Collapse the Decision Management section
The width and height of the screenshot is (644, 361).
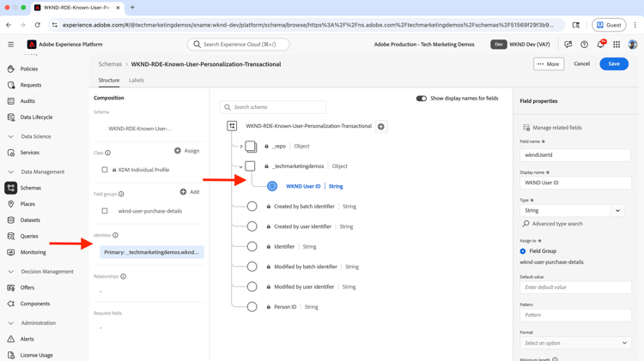coord(11,272)
